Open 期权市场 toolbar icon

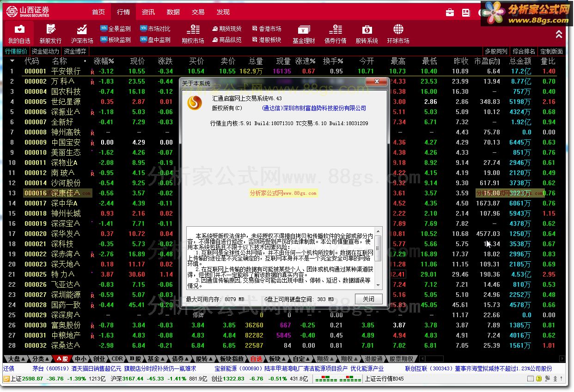tap(193, 34)
